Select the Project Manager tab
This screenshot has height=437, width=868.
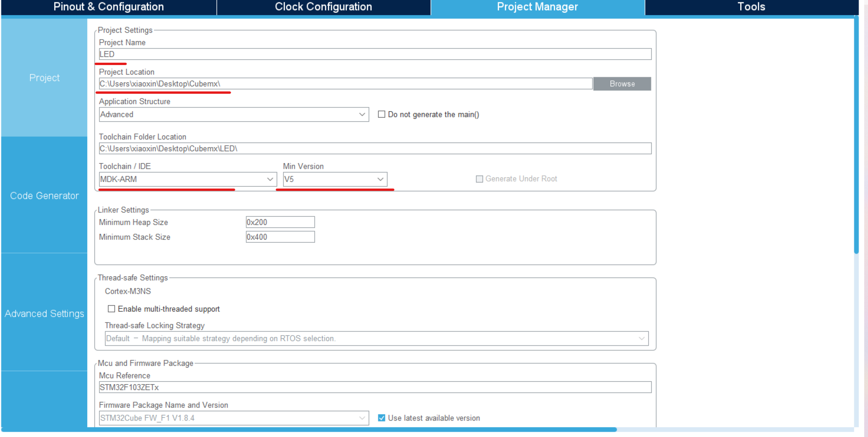coord(537,7)
